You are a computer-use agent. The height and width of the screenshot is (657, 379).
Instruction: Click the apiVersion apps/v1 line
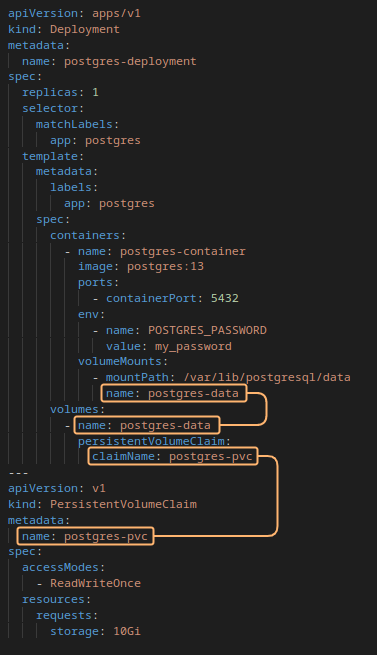(75, 13)
